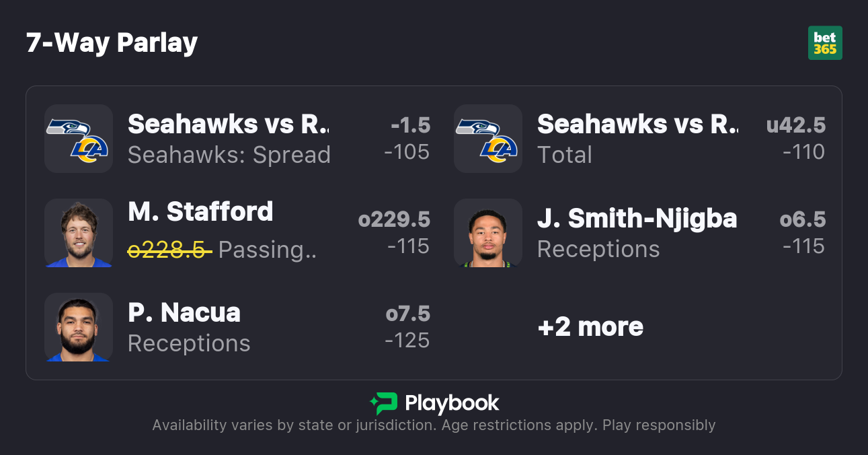The height and width of the screenshot is (455, 868).
Task: Click the o229.5 passing line
Action: (394, 219)
